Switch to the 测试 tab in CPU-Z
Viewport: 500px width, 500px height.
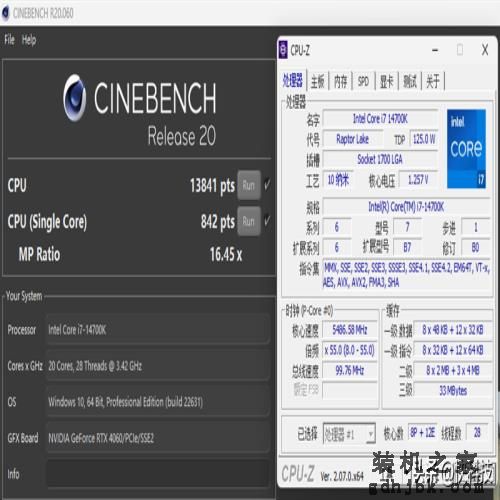tap(410, 81)
